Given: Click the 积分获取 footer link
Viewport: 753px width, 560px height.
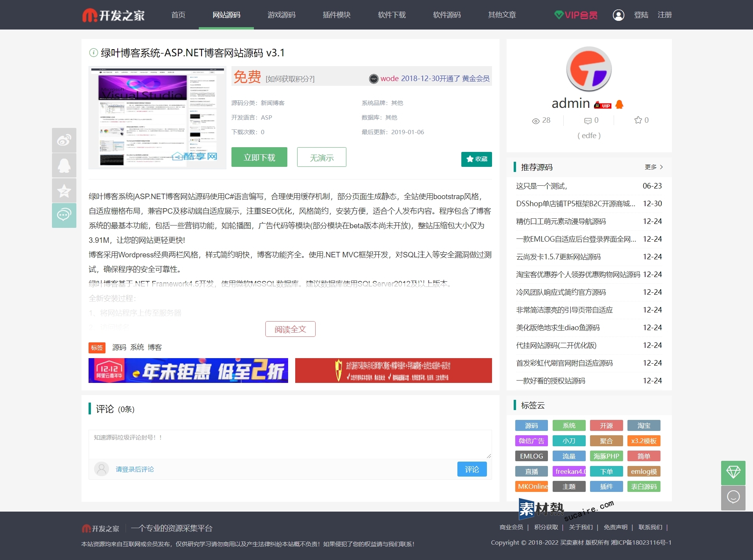Looking at the screenshot, I should pyautogui.click(x=546, y=527).
